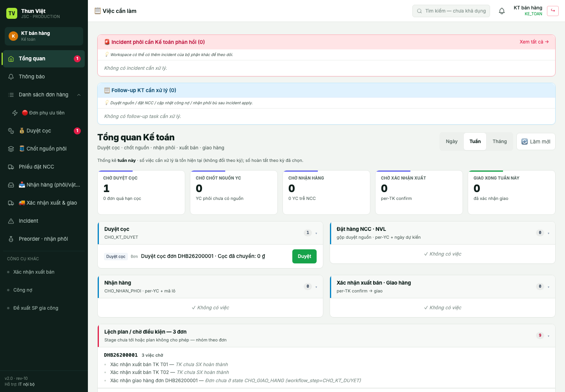Click the Làm mới refresh button
565x392 pixels.
point(536,142)
